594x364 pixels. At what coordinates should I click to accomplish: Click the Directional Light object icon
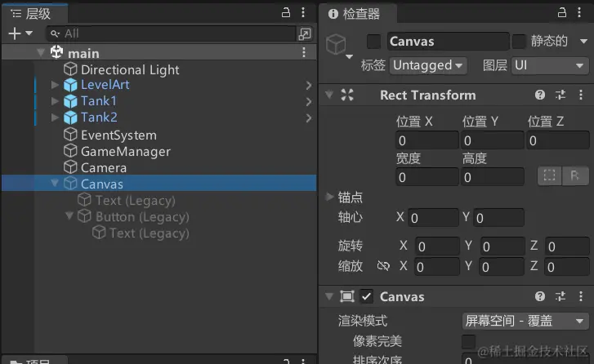[70, 69]
